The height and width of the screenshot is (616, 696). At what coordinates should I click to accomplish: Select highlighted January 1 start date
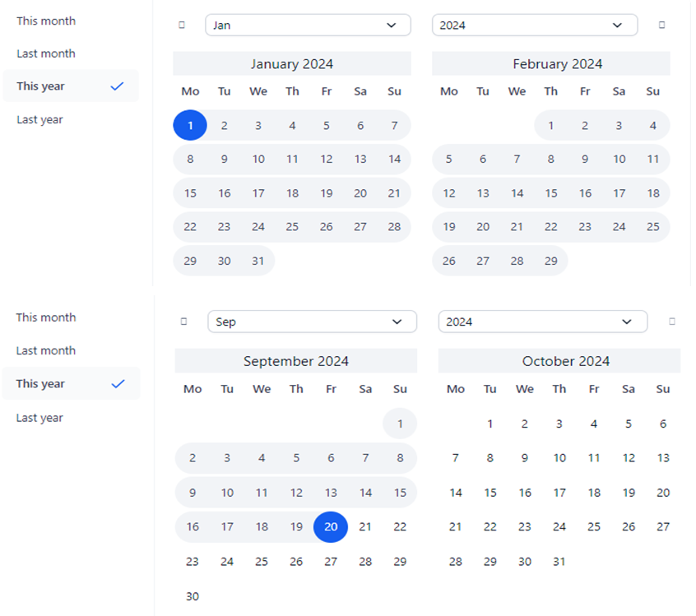[190, 126]
